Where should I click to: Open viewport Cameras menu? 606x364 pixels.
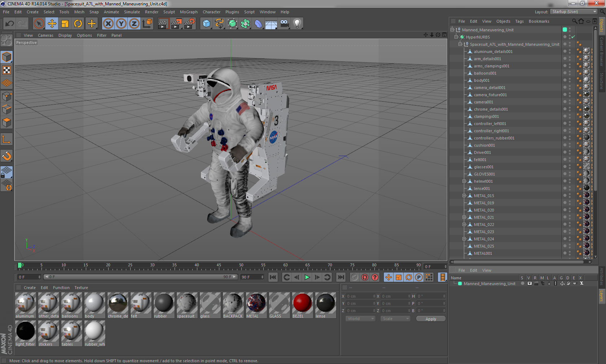click(45, 35)
